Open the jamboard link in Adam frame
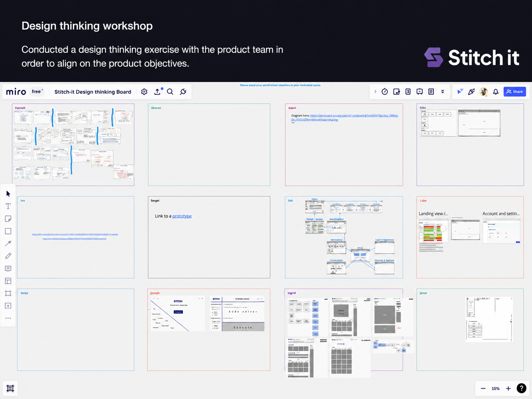 [x=345, y=118]
